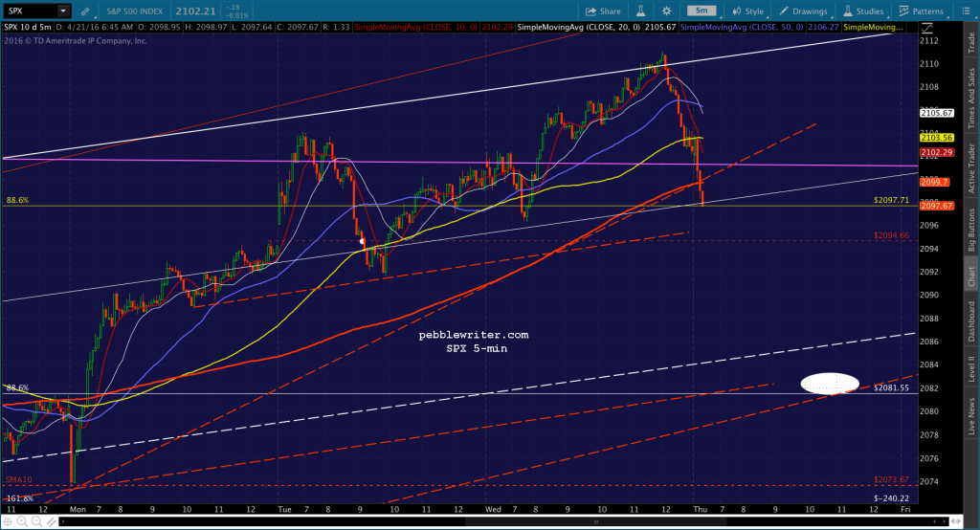Click the drawing tool icon at bottom left
The image size is (980, 530).
coord(50,521)
